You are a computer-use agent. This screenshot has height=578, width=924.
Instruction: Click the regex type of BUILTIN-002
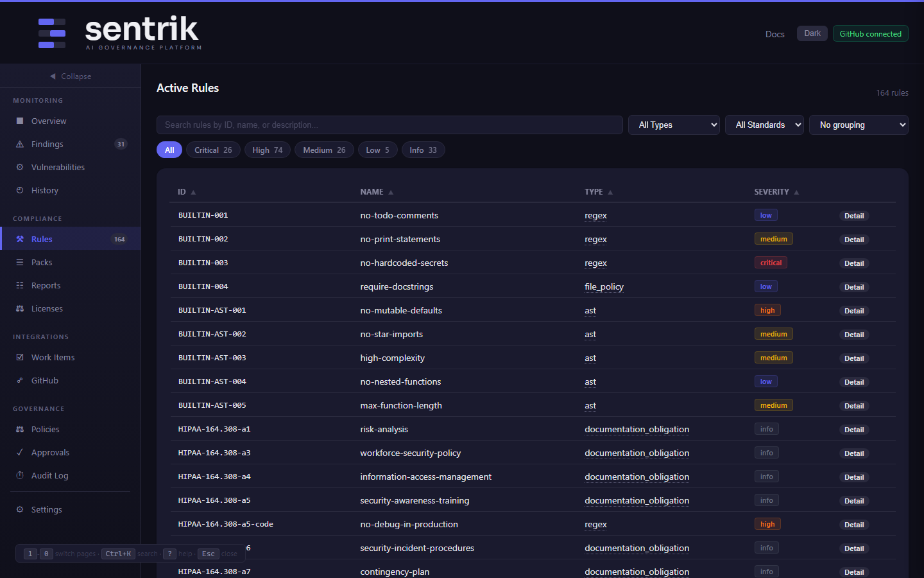pos(595,239)
